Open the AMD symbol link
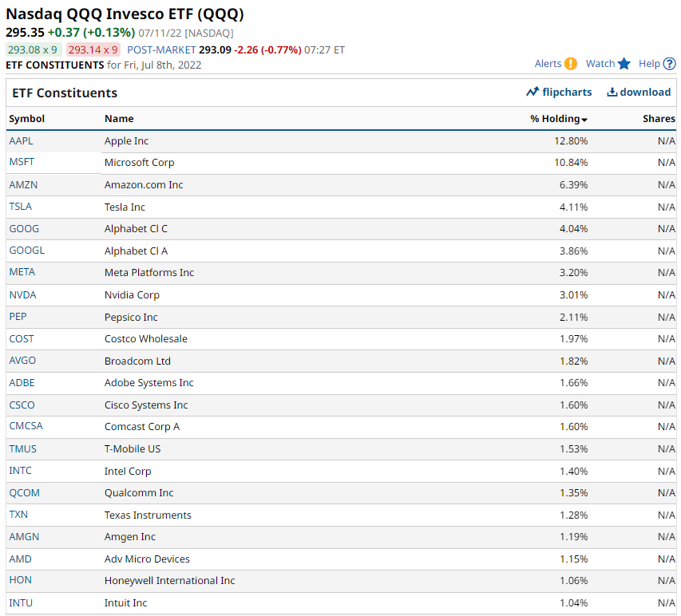The width and height of the screenshot is (681, 616). (x=21, y=559)
